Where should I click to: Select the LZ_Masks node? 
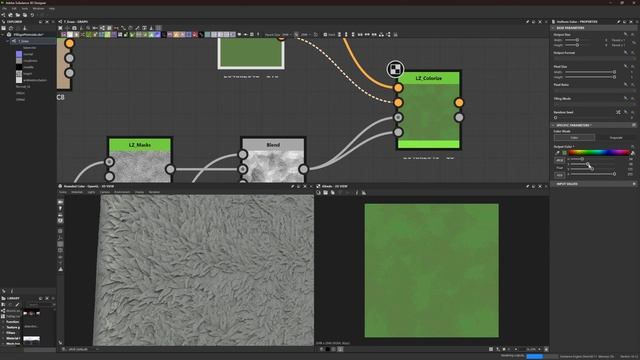(x=140, y=160)
